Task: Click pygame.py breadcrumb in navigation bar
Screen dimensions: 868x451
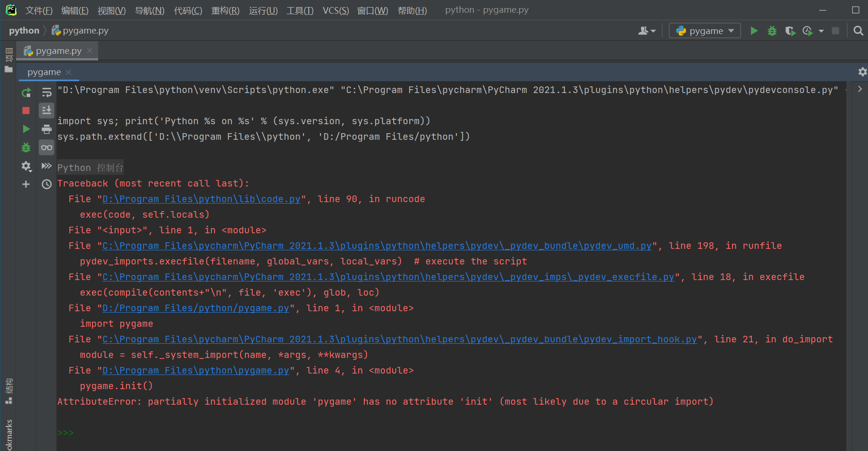Action: tap(80, 31)
